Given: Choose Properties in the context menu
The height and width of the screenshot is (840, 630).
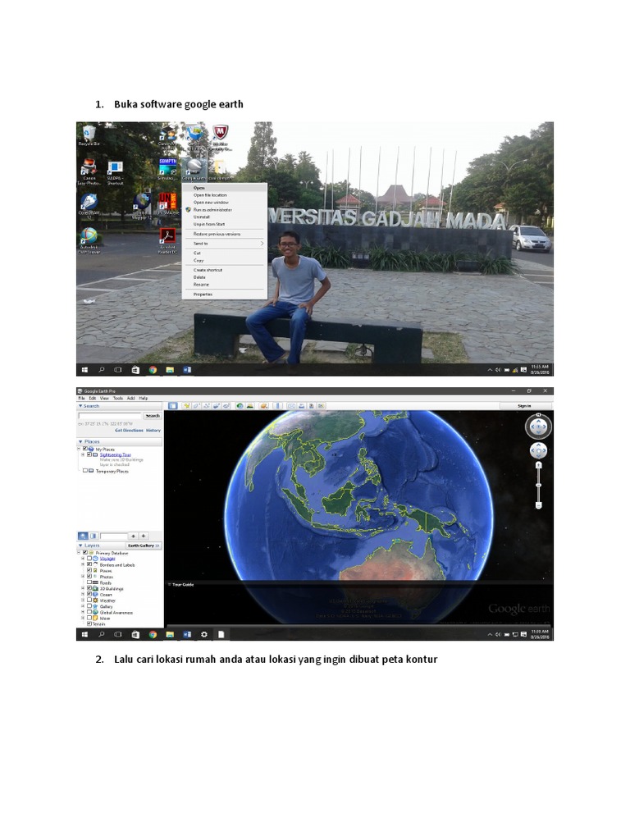Looking at the screenshot, I should pyautogui.click(x=225, y=294).
